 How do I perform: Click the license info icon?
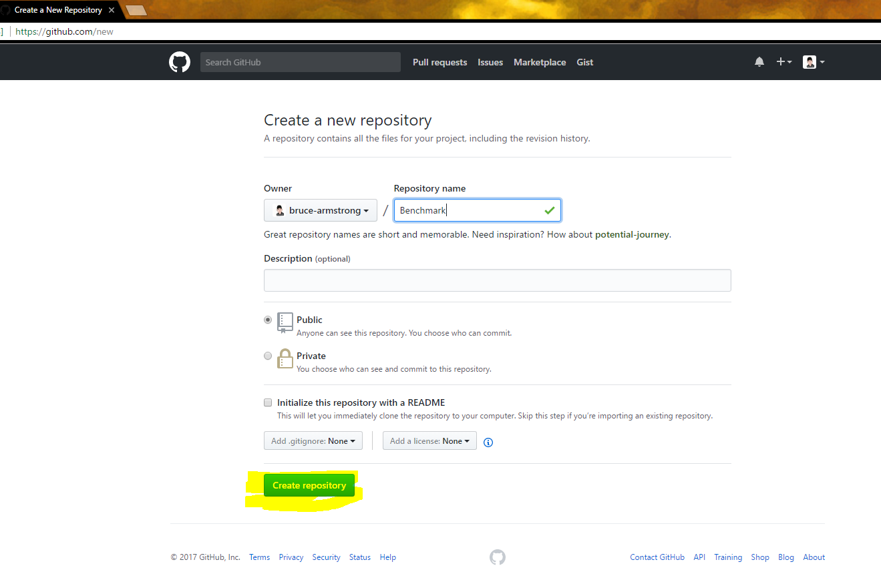(x=488, y=442)
